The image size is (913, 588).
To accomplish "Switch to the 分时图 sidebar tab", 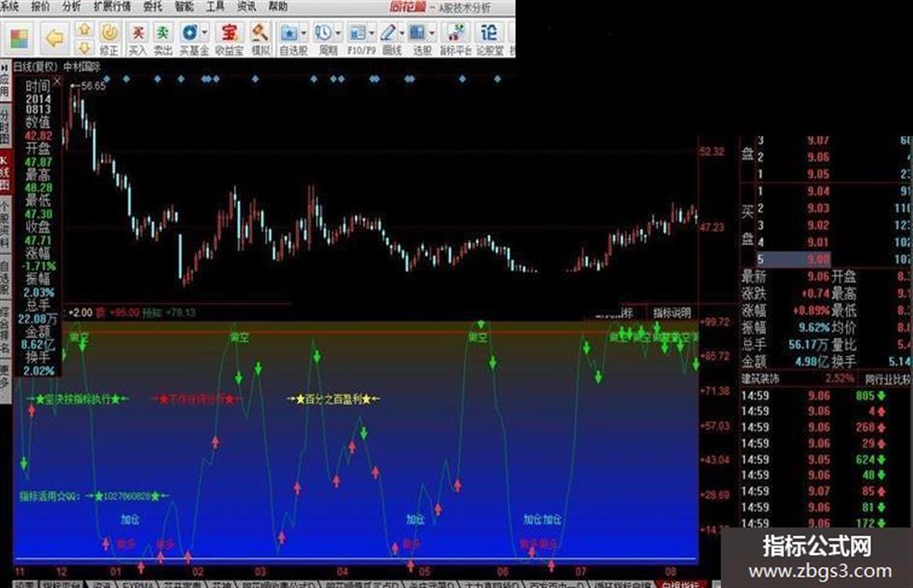I will click(x=5, y=126).
